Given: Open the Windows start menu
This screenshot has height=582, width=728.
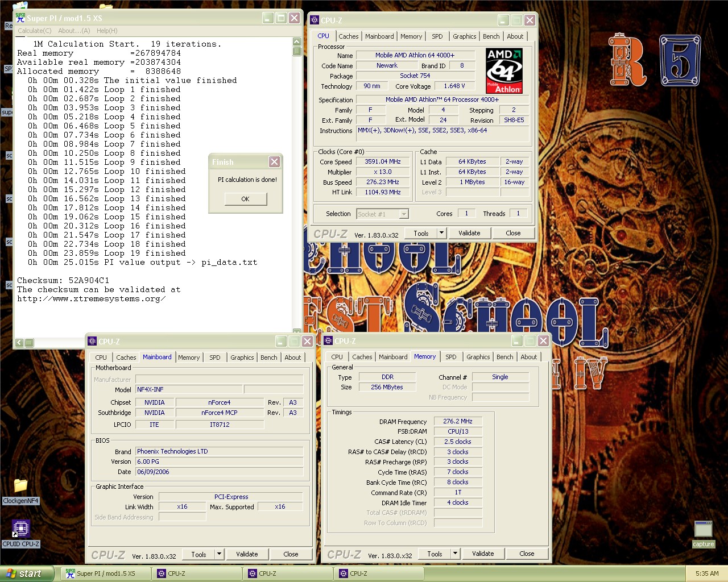Looking at the screenshot, I should click(27, 573).
